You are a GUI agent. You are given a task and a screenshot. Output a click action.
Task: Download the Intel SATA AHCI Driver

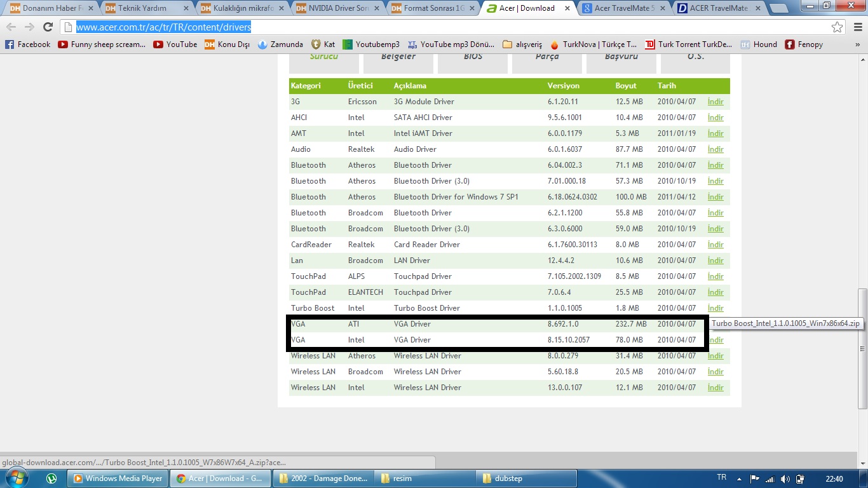tap(715, 118)
